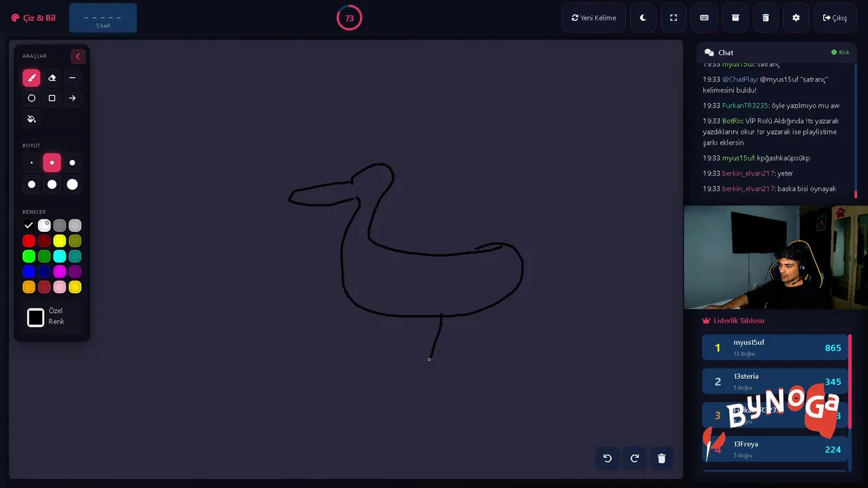The image size is (868, 488).
Task: Pick the black color swatch
Action: 28,226
